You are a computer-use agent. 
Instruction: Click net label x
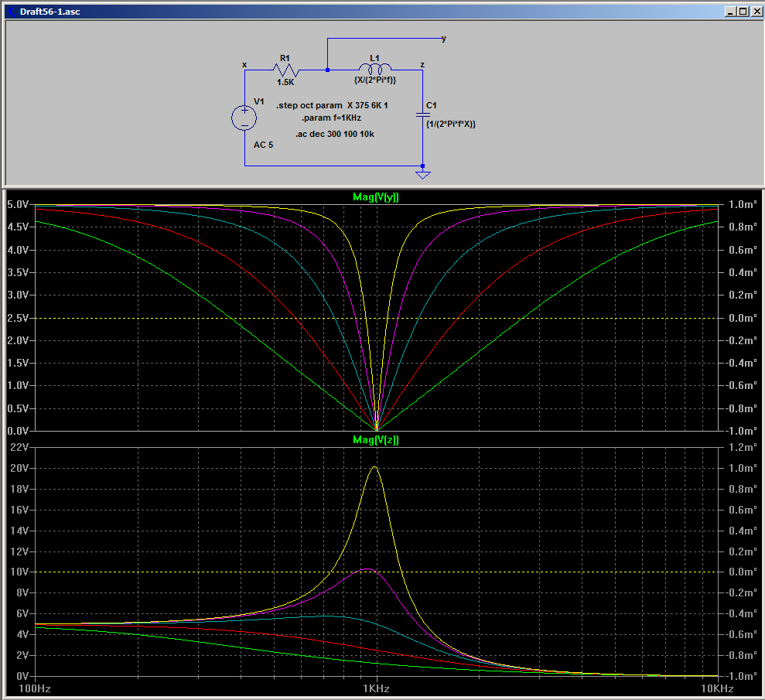pyautogui.click(x=244, y=65)
